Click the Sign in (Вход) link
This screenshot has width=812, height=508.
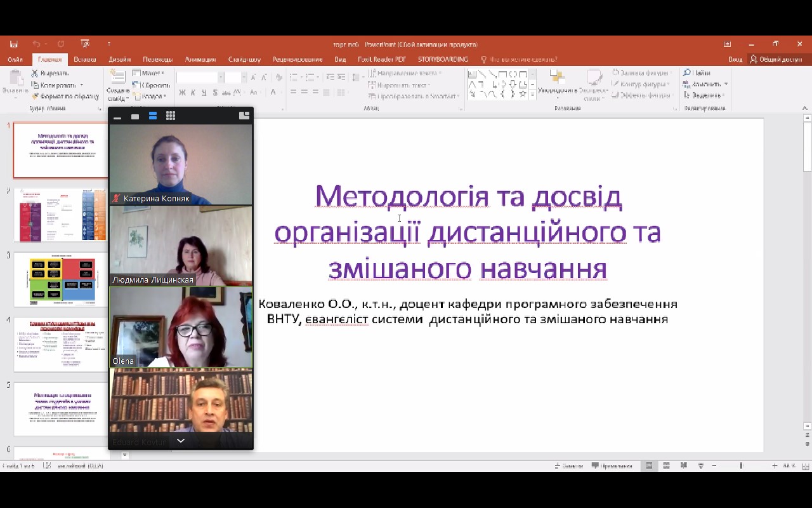click(x=735, y=60)
